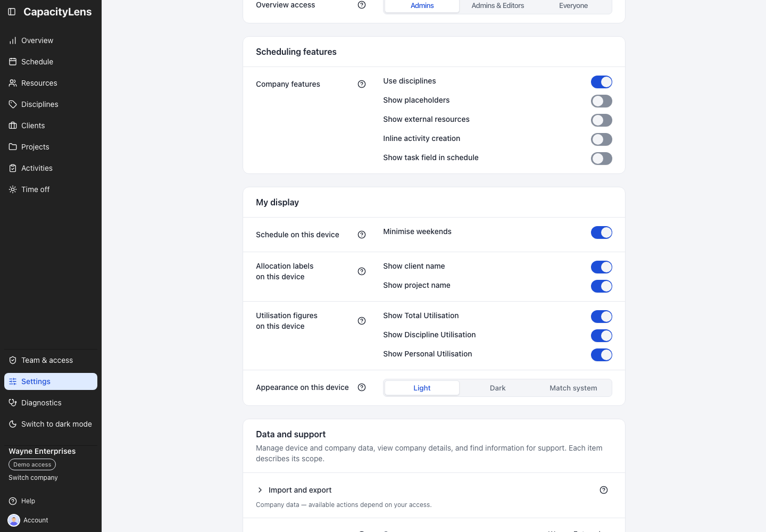This screenshot has height=532, width=766.
Task: Open help for Allocation labels
Action: coord(362,271)
